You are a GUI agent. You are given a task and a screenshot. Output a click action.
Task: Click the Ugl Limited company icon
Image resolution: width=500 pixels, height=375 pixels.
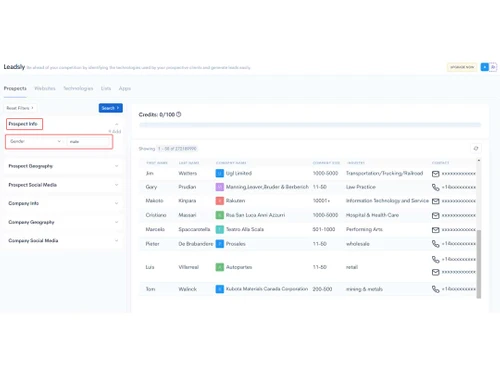pos(220,173)
